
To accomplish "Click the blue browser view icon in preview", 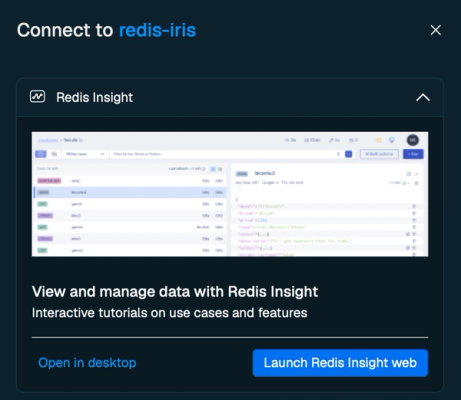I will [41, 154].
